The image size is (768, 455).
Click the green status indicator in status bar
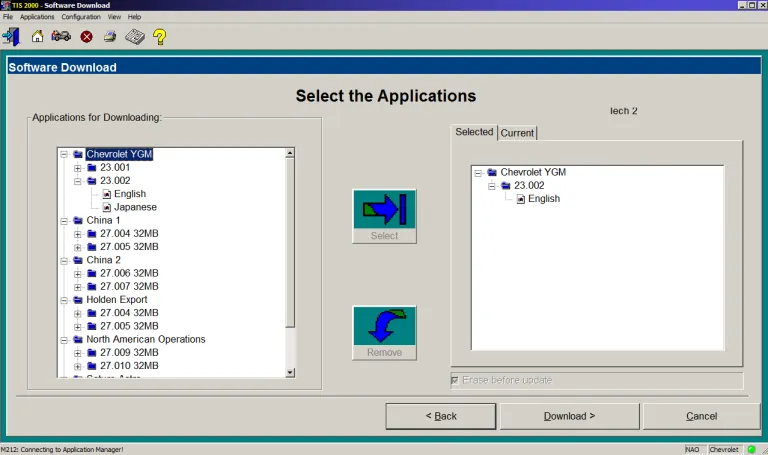[x=751, y=449]
